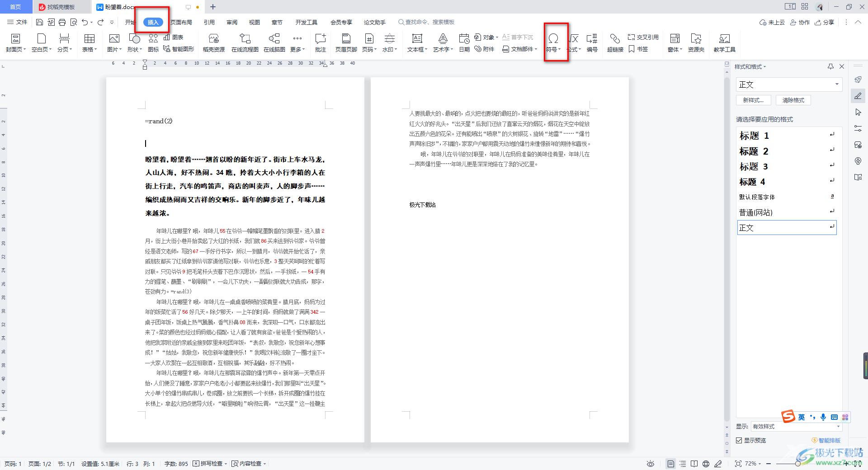The height and width of the screenshot is (470, 868).
Task: Switch to web layout view
Action: point(706,464)
